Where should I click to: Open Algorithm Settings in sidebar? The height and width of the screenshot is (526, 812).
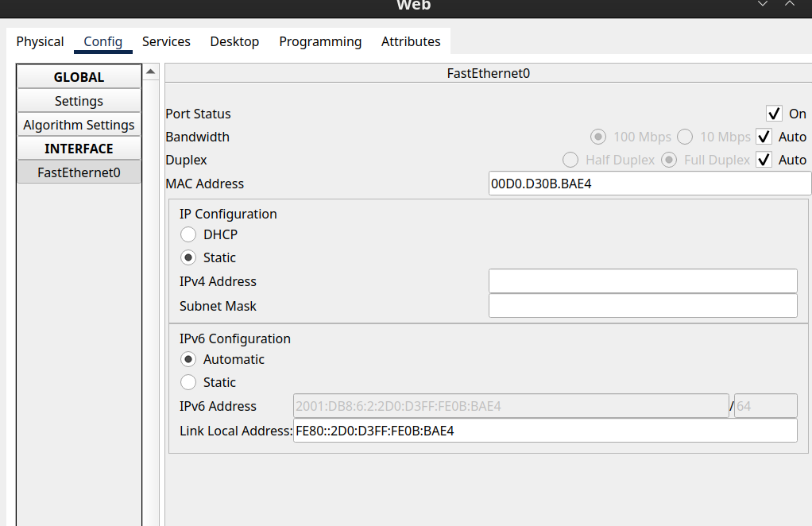(x=79, y=125)
